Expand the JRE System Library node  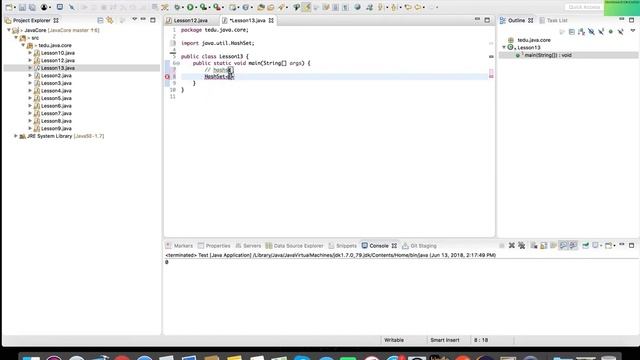coord(16,136)
